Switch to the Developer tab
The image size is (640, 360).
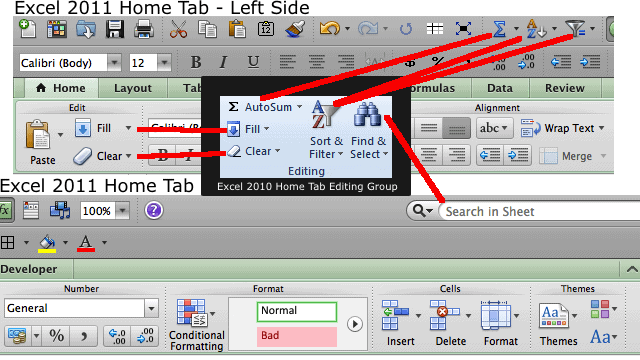(x=29, y=269)
